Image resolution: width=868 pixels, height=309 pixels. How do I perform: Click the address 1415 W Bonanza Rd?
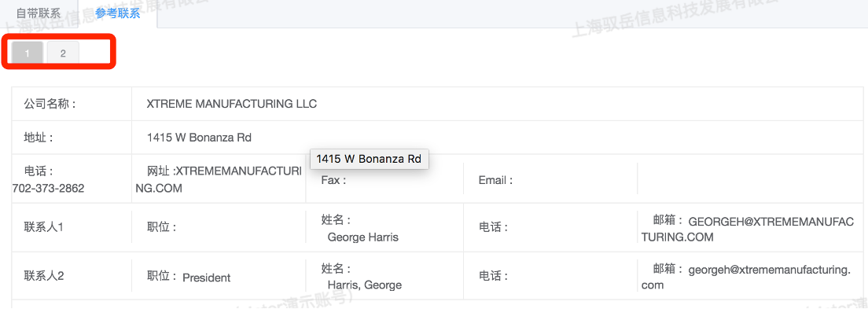tap(199, 138)
